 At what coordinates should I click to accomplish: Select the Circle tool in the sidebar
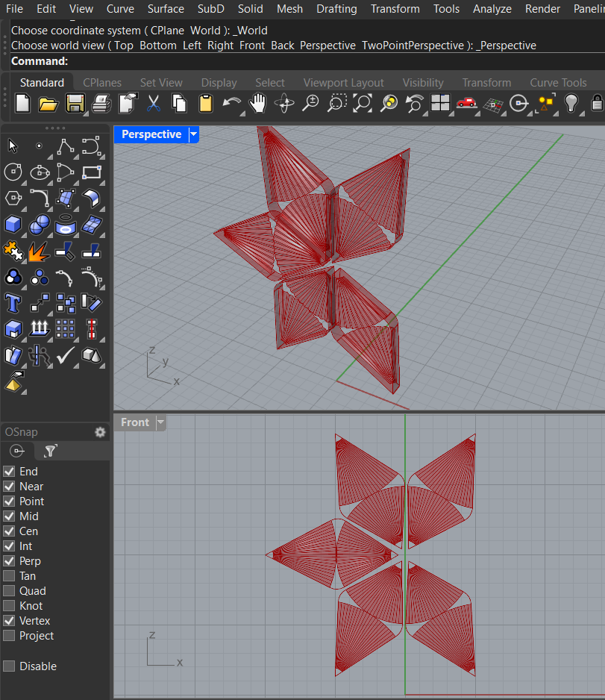(13, 172)
